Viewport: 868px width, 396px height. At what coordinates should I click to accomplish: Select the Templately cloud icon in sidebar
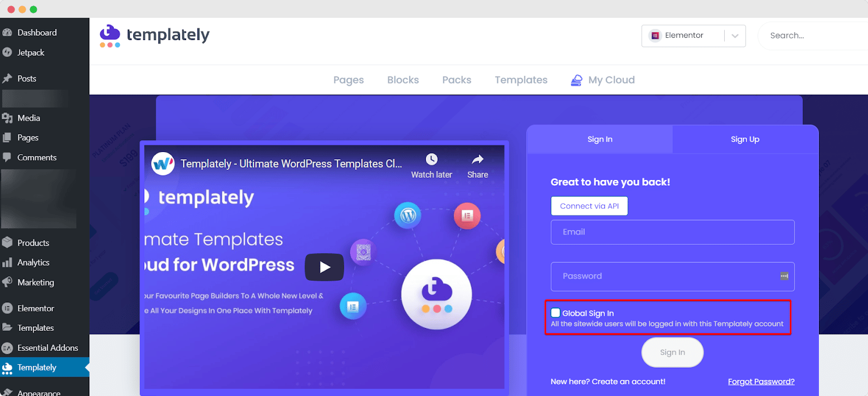(x=7, y=368)
